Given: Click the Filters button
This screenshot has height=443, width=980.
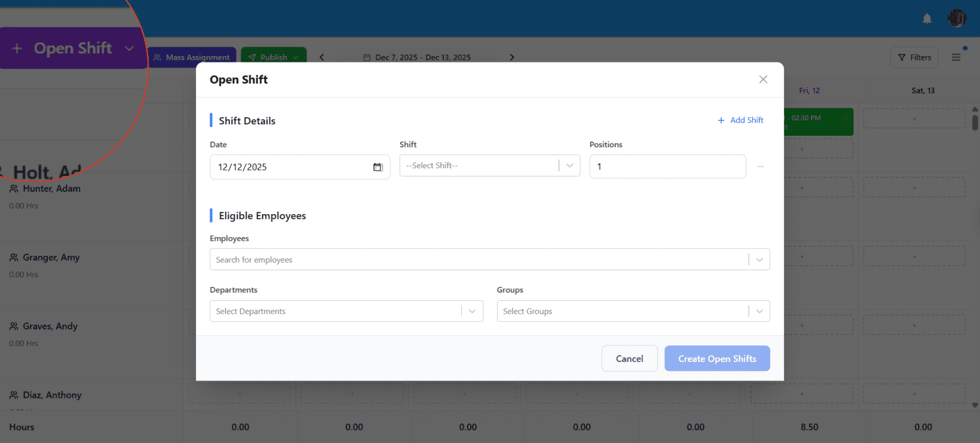Looking at the screenshot, I should (914, 57).
